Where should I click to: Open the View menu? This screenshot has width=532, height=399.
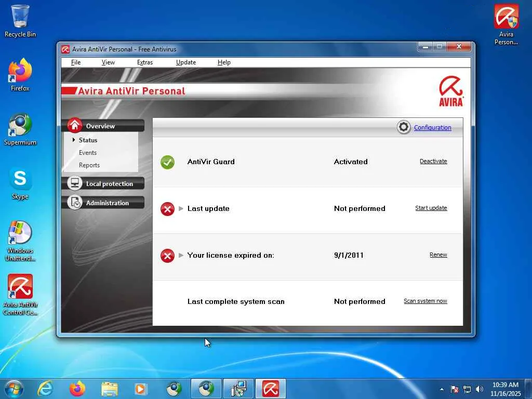coord(108,62)
